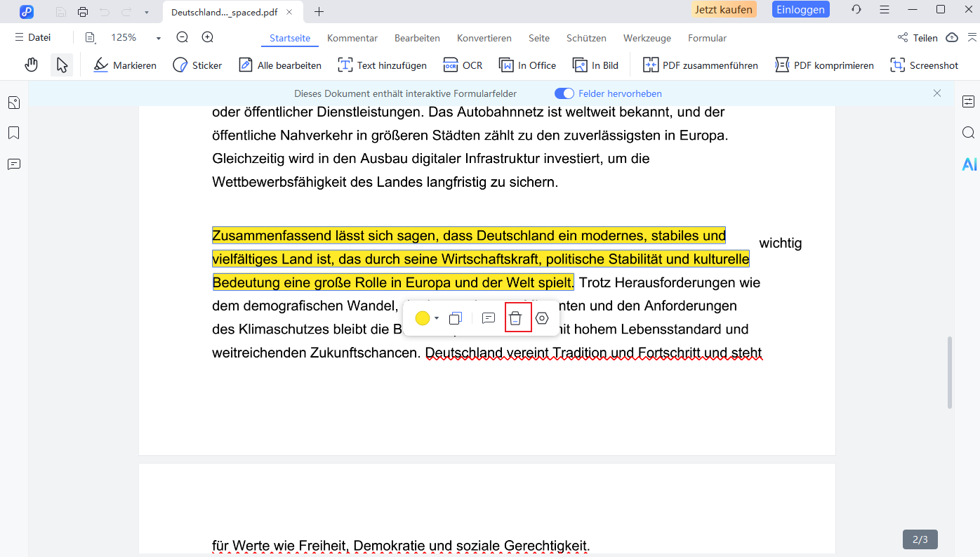Click the Jetzt kaufen button

(x=724, y=9)
